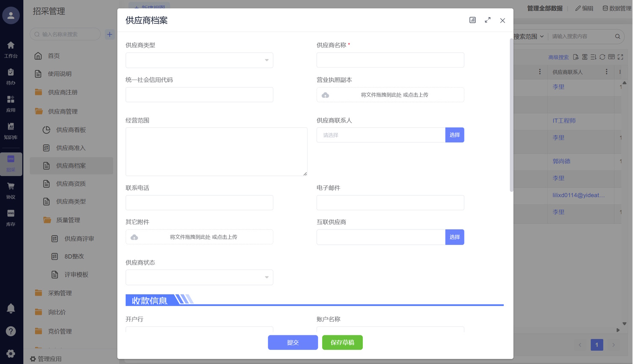The width and height of the screenshot is (633, 364).
Task: Click the 经营范围 text area
Action: 216,152
